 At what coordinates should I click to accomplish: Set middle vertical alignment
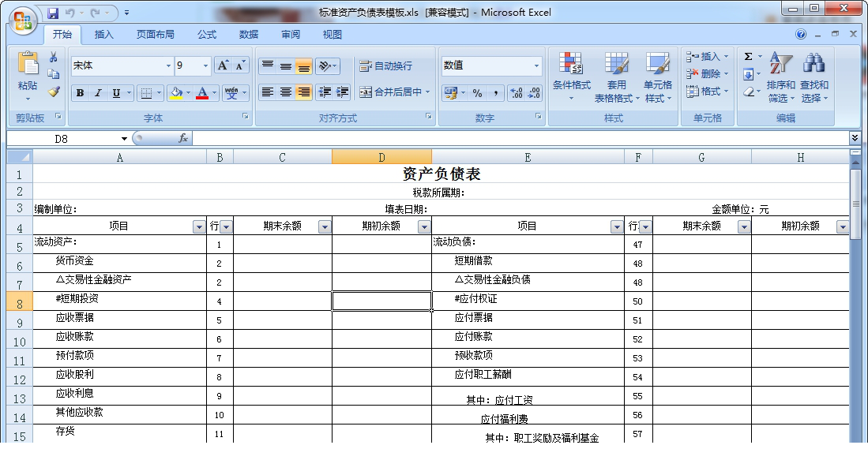coord(286,66)
